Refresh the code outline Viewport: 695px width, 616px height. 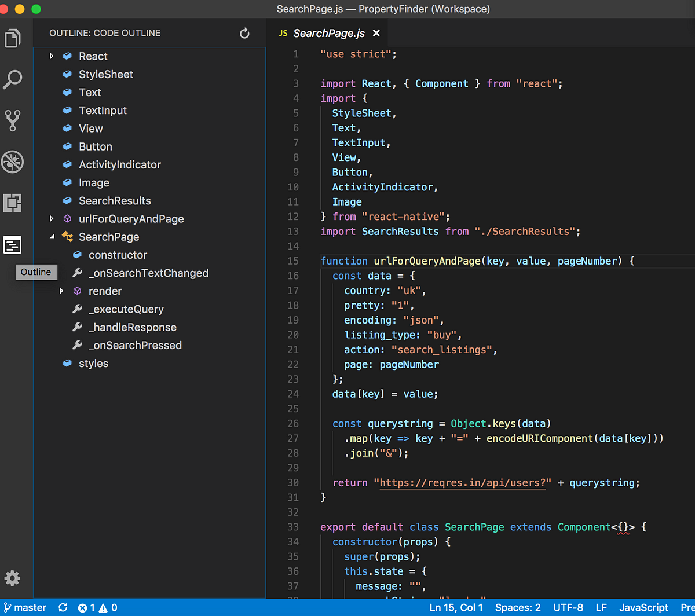click(244, 34)
